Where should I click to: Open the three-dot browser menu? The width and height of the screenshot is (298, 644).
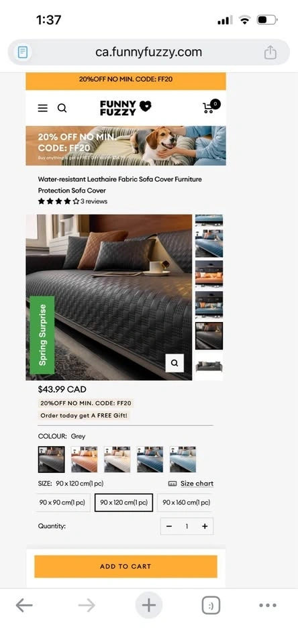(x=268, y=605)
